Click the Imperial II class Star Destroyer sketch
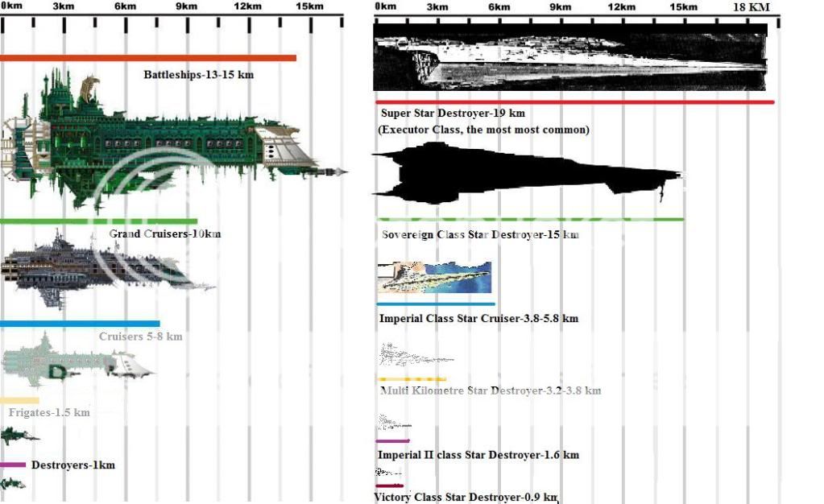 pos(394,423)
